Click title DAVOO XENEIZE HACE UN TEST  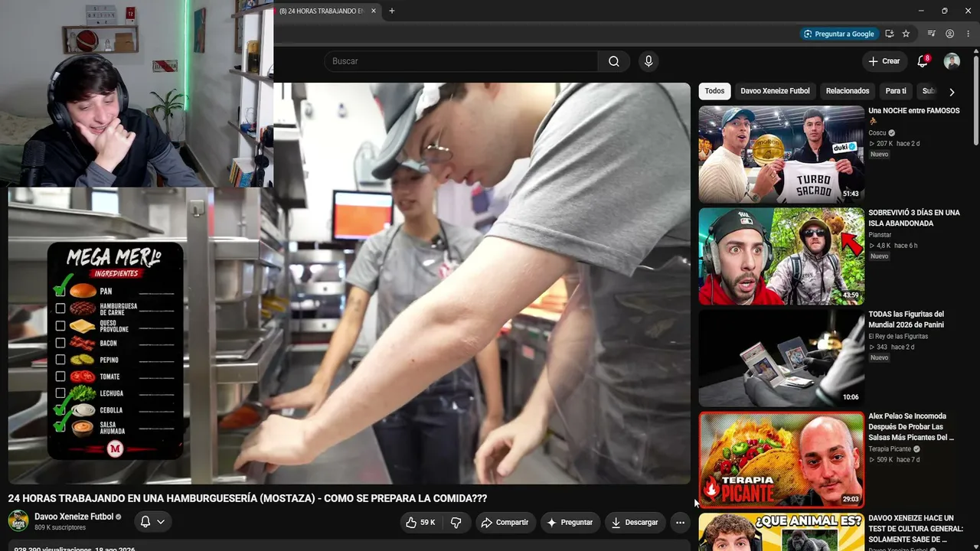[x=916, y=529]
